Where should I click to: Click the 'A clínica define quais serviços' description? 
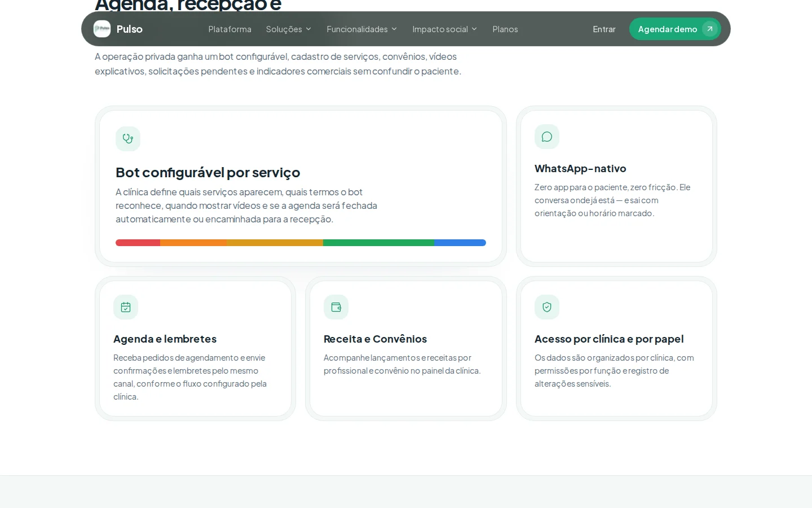[246, 205]
